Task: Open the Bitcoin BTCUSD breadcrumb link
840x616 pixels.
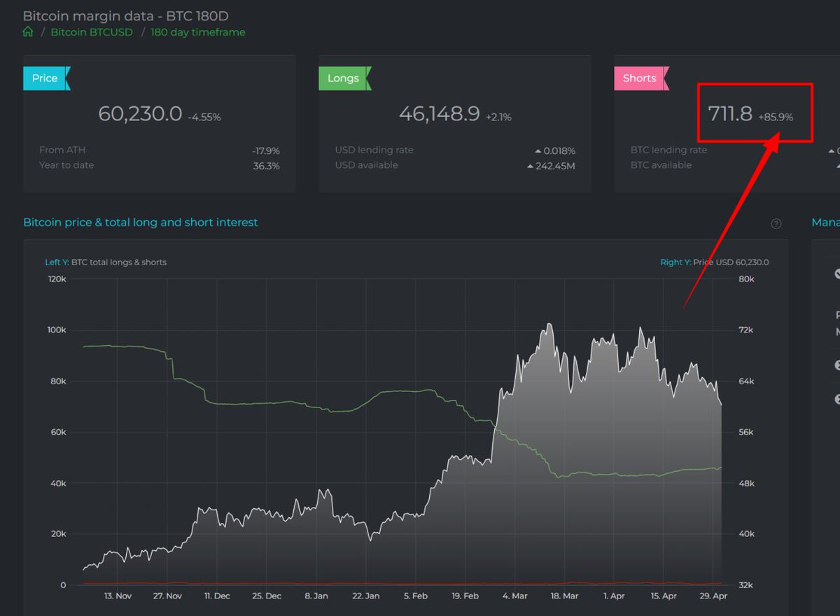Action: [92, 32]
